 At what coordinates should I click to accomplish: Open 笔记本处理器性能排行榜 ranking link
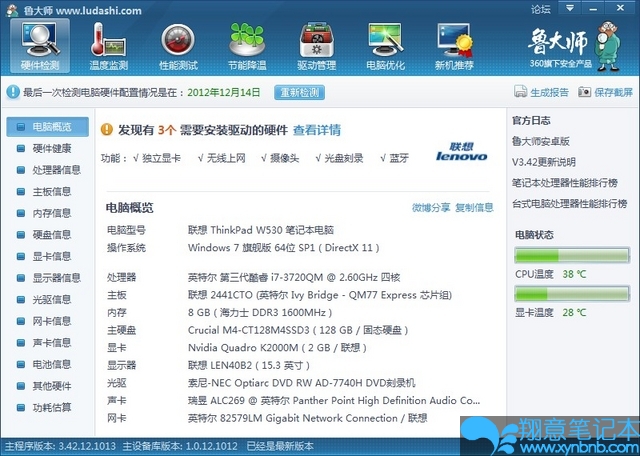pyautogui.click(x=565, y=183)
